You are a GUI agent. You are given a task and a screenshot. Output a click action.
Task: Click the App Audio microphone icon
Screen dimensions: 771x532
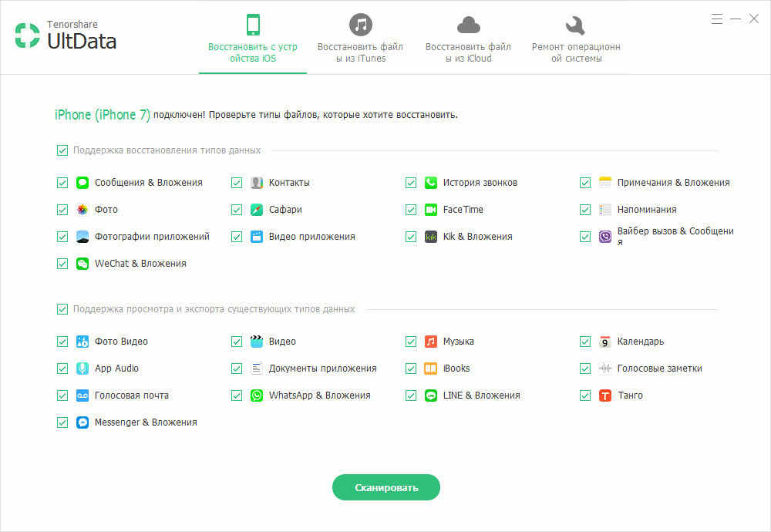(x=82, y=369)
